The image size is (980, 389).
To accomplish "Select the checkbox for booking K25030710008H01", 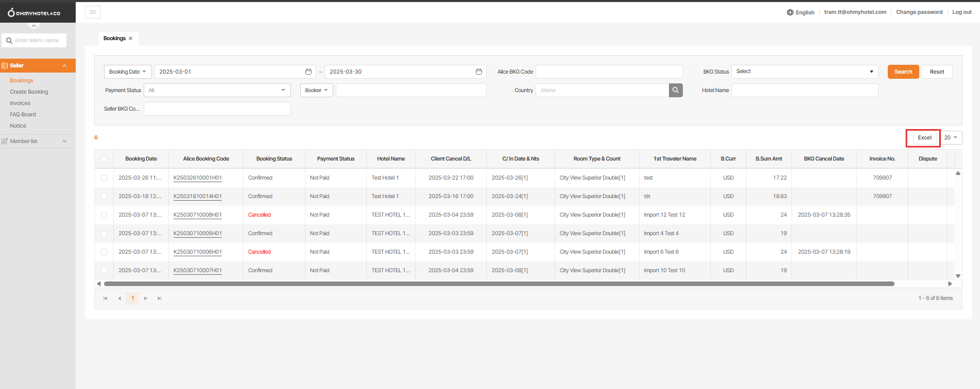I will (104, 215).
